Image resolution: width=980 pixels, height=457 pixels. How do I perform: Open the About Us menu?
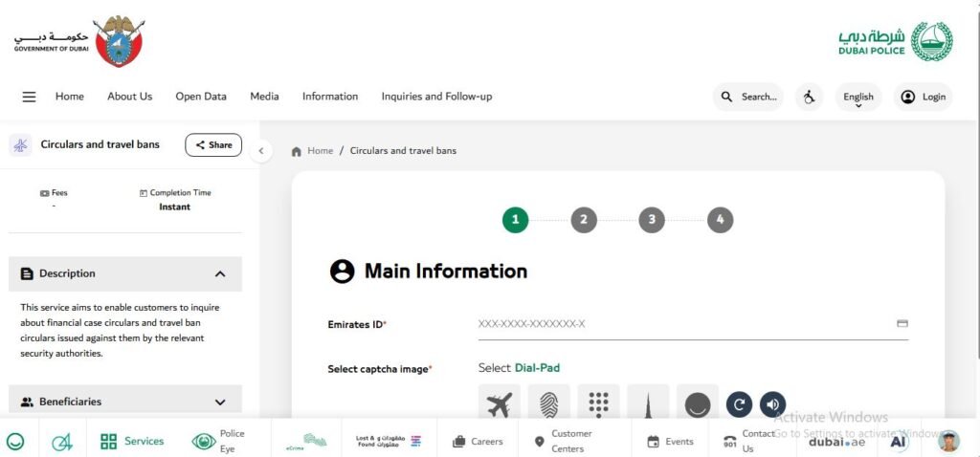(130, 97)
